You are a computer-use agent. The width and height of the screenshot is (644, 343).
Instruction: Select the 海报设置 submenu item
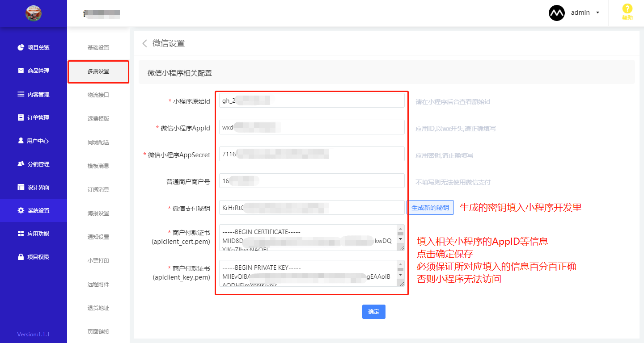pos(98,213)
